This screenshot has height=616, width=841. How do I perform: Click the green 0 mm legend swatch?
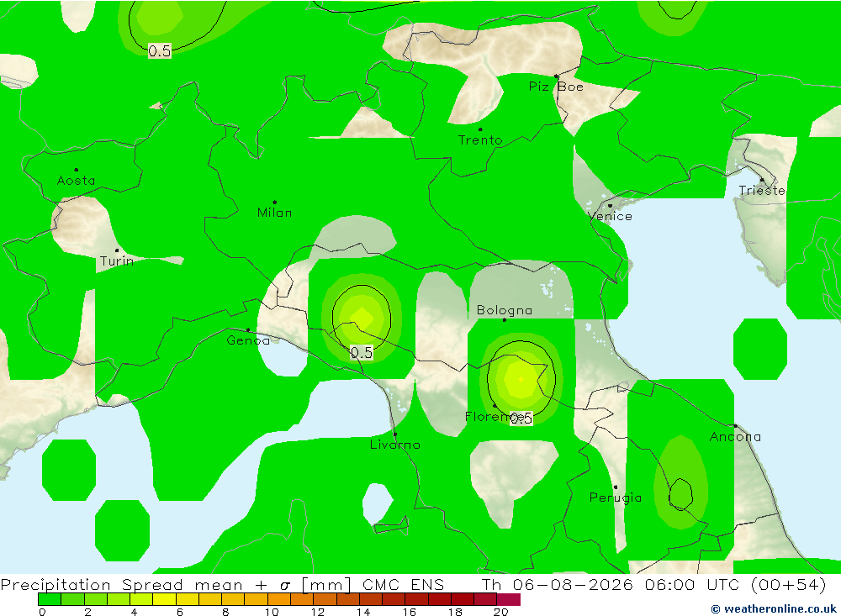click(50, 599)
